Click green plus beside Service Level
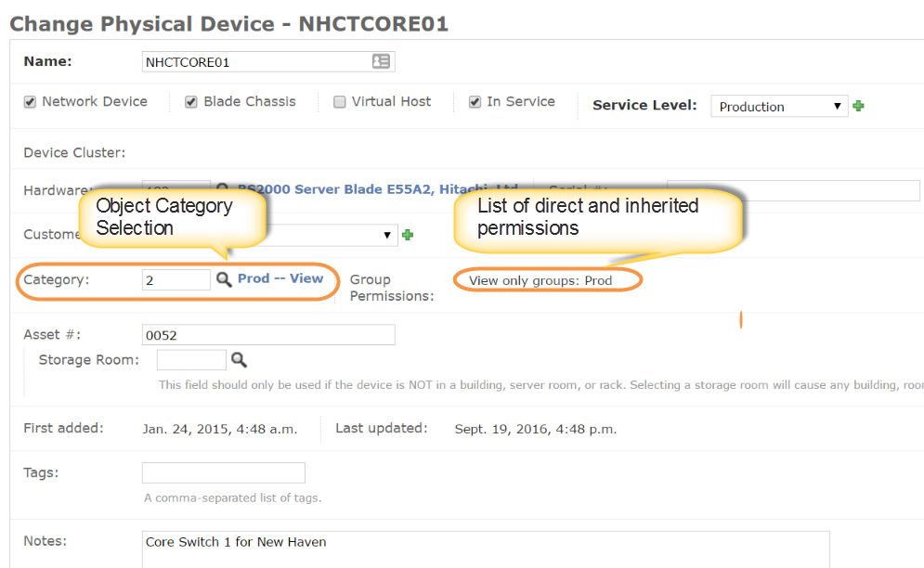Image resolution: width=924 pixels, height=568 pixels. coord(858,106)
